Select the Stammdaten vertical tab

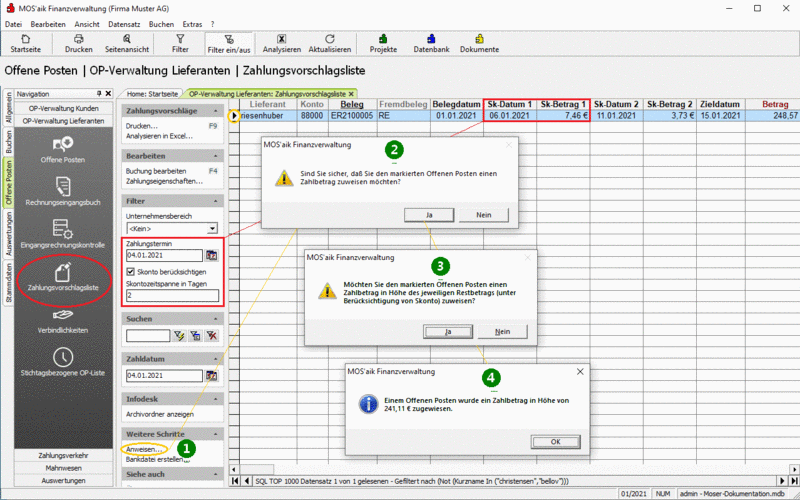[8, 283]
